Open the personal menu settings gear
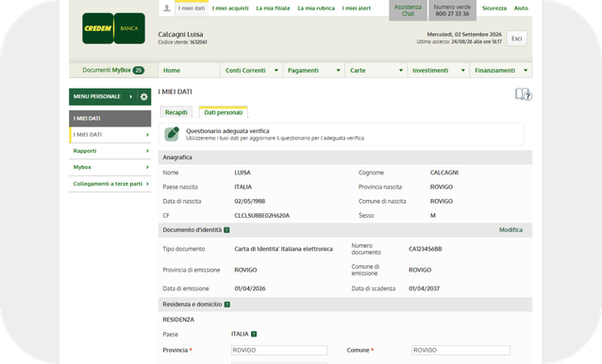Screen dimensions: 602x364 (144, 96)
